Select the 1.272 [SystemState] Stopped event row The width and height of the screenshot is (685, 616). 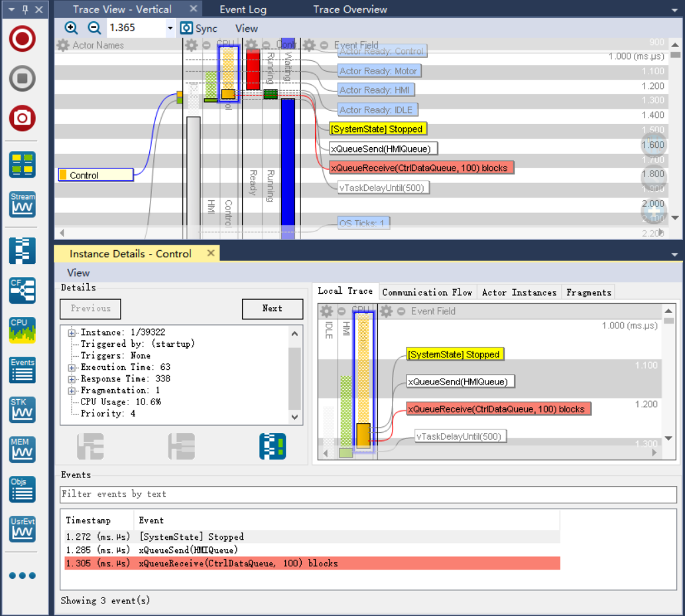click(312, 536)
